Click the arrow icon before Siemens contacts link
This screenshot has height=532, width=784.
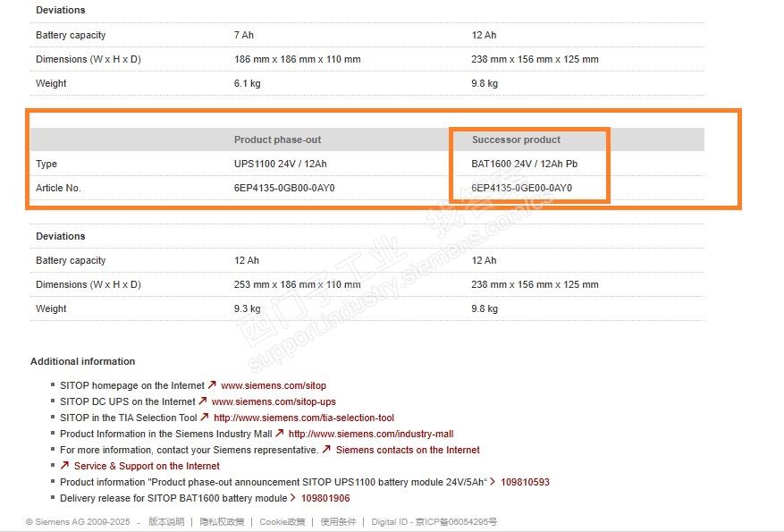pos(326,449)
